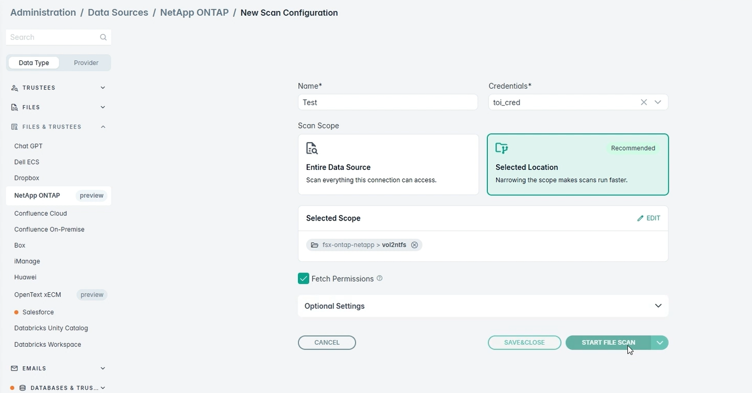Open Dell ECS data source
The height and width of the screenshot is (393, 752).
point(26,162)
